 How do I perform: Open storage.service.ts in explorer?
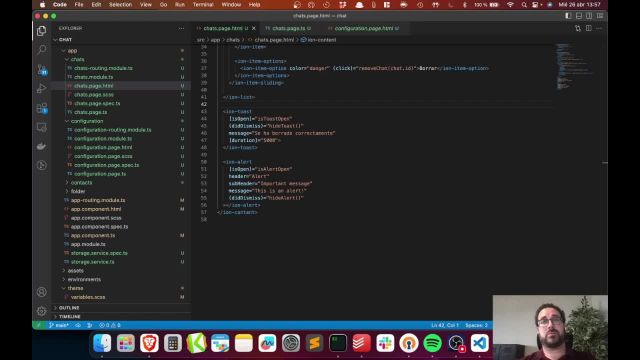(92, 262)
